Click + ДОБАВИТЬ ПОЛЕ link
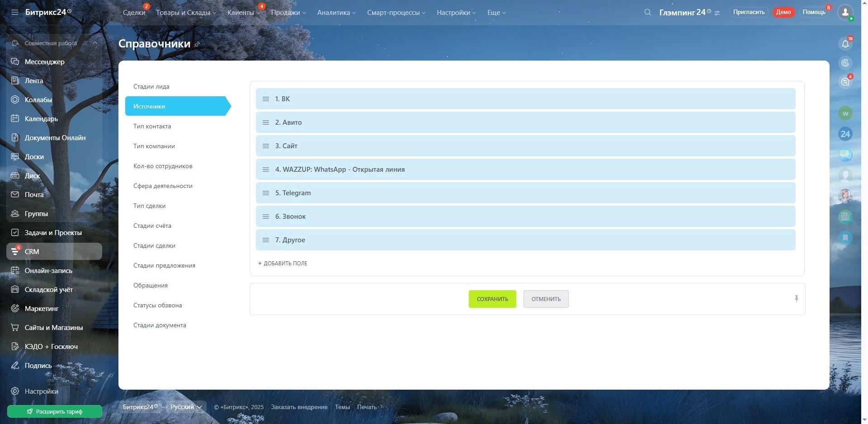868x424 pixels. pyautogui.click(x=283, y=263)
